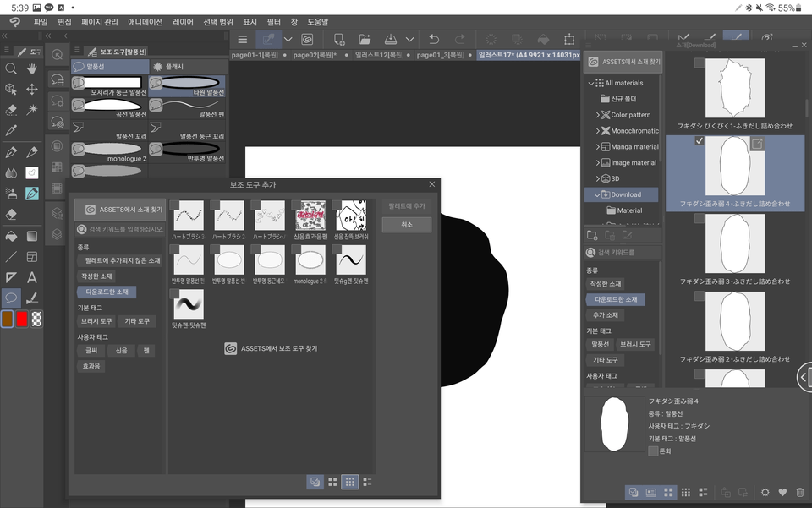Expand the Color pattern folder

pos(598,115)
